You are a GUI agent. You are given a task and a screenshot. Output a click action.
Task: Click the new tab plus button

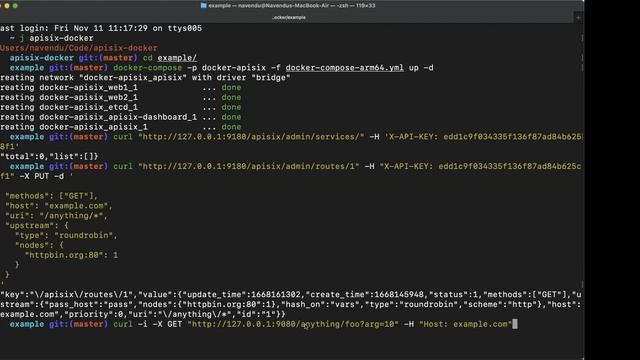coord(578,18)
